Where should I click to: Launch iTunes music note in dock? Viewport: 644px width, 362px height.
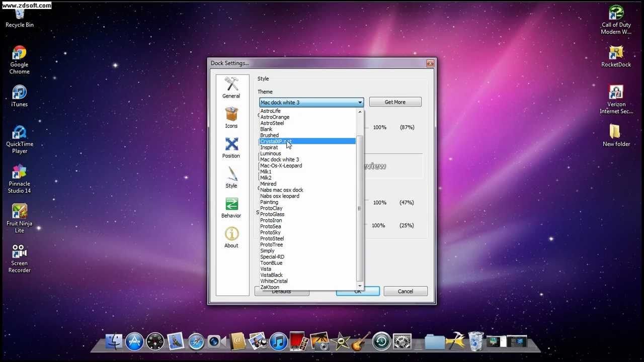click(x=278, y=342)
